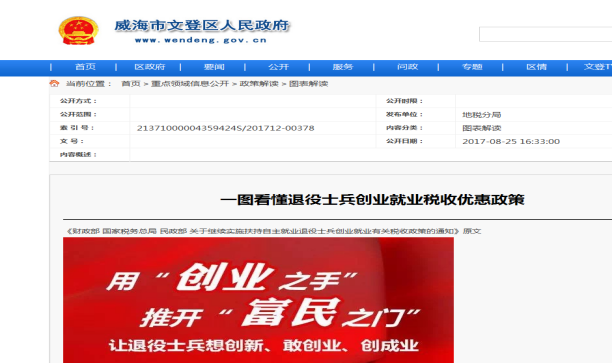Go to the 公开 navigation section

(278, 67)
